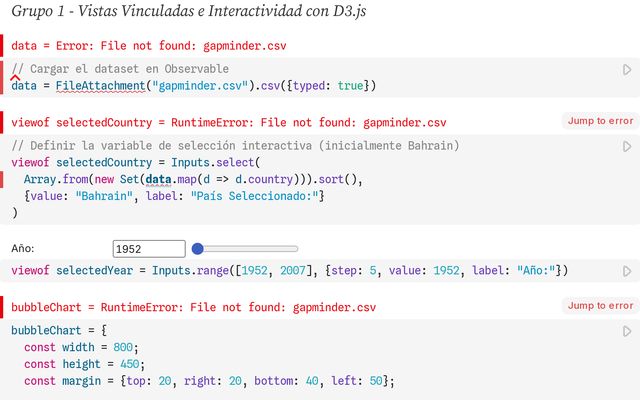Click the bubbleChart = { code line
Viewport: 640px width, 400px height.
tap(59, 331)
